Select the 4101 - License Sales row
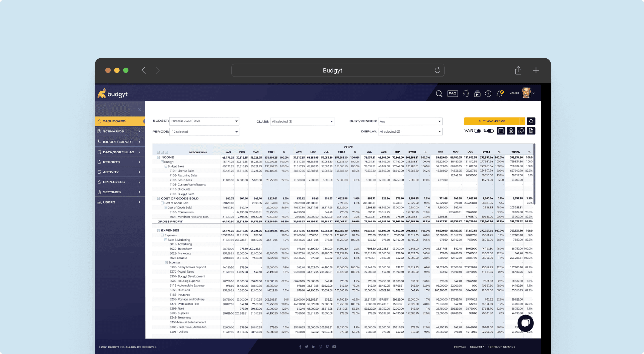 coord(342,171)
